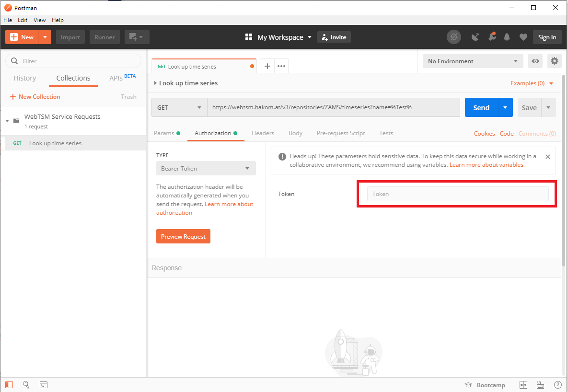Open the satellite capture requests icon
The height and width of the screenshot is (392, 568).
(x=475, y=37)
